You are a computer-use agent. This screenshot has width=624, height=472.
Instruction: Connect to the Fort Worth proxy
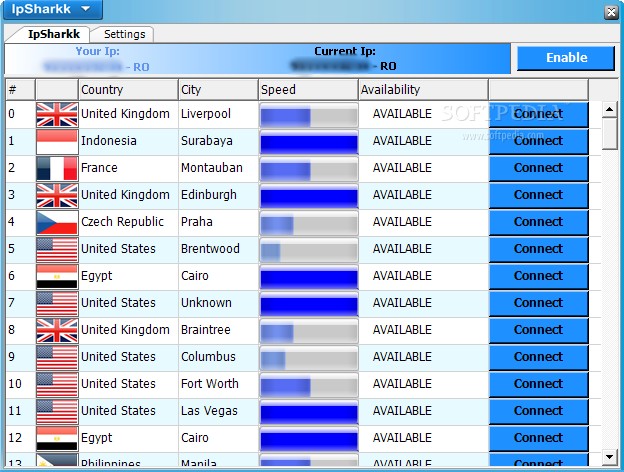(538, 384)
